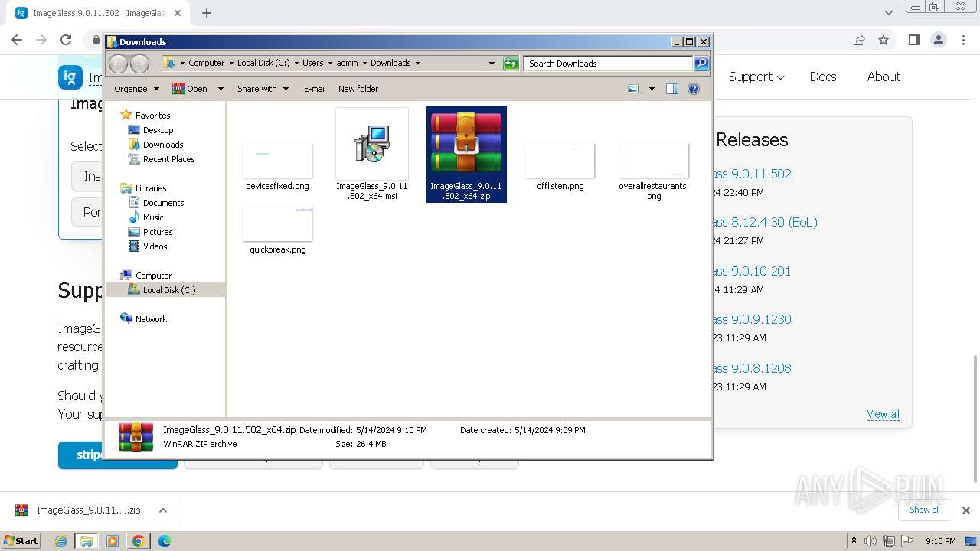Select overallrestaurants.png thumbnail
The image size is (980, 551).
[x=654, y=160]
